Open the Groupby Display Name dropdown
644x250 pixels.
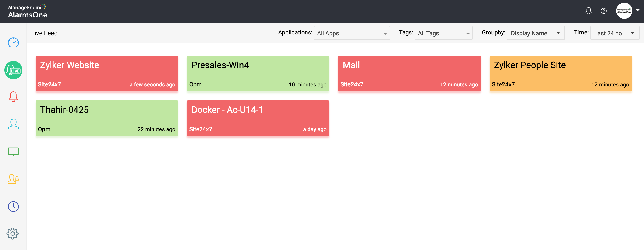pyautogui.click(x=535, y=33)
